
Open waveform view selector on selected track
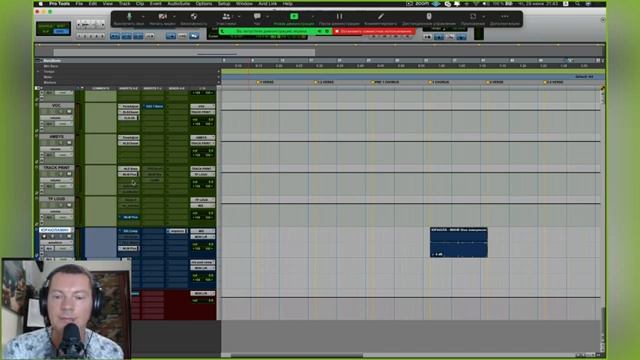(x=56, y=242)
